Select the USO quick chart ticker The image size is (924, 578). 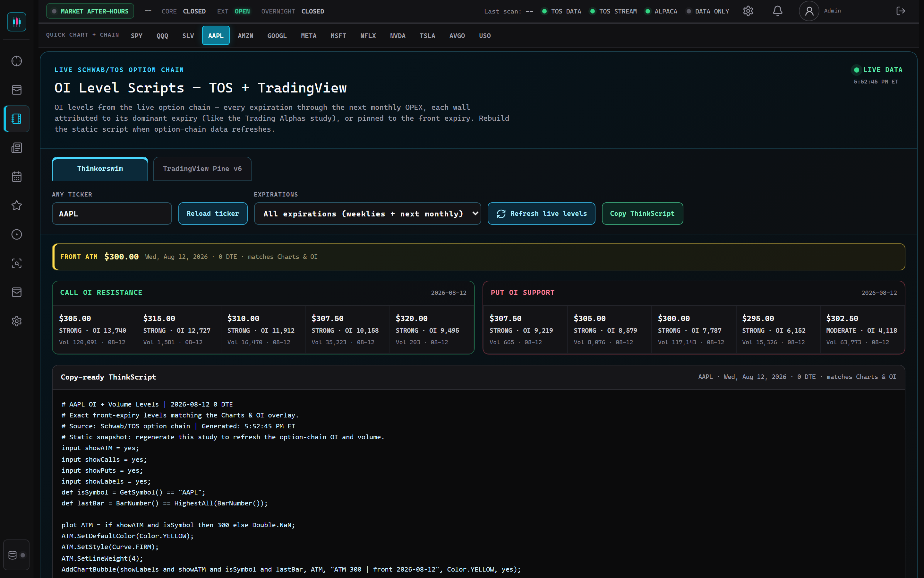(x=485, y=36)
